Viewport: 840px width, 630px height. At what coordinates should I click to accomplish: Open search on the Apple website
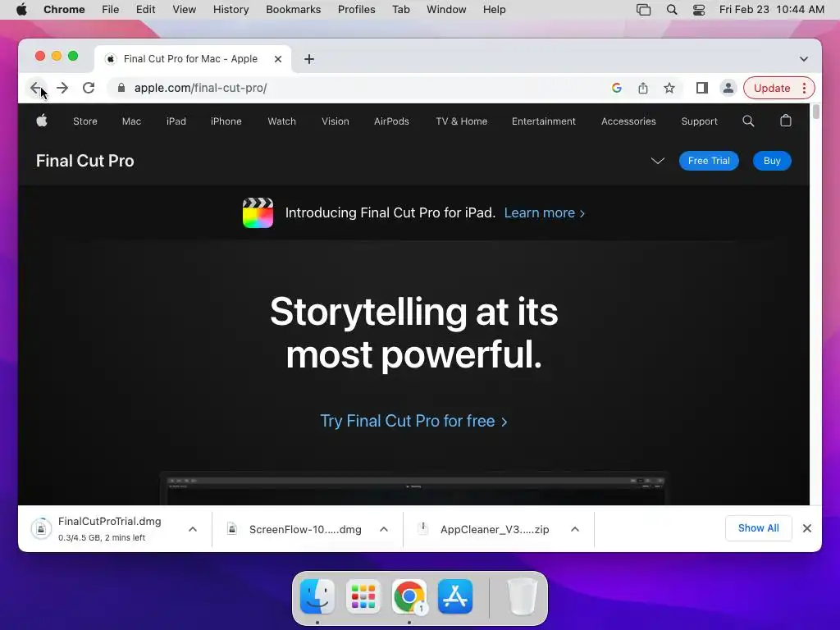point(748,121)
